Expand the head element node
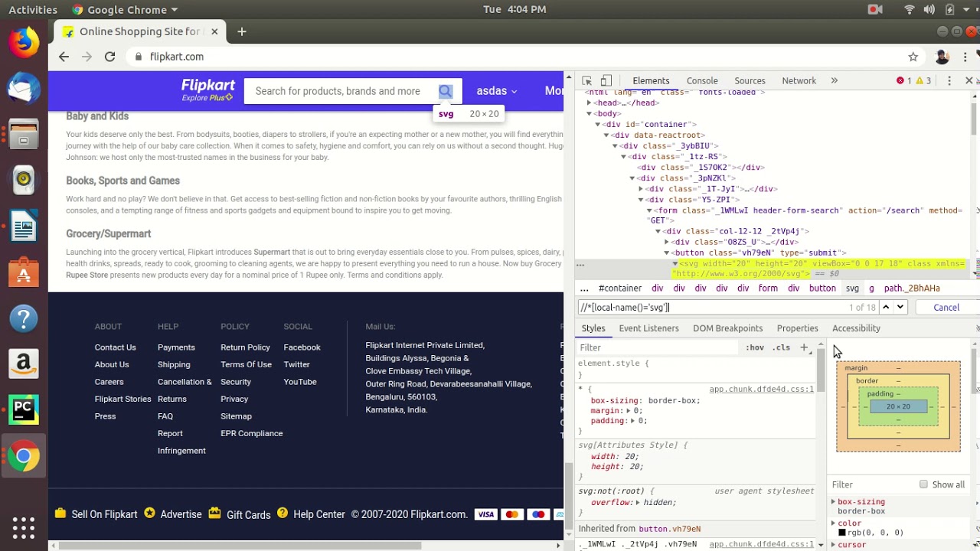980x551 pixels. tap(588, 103)
